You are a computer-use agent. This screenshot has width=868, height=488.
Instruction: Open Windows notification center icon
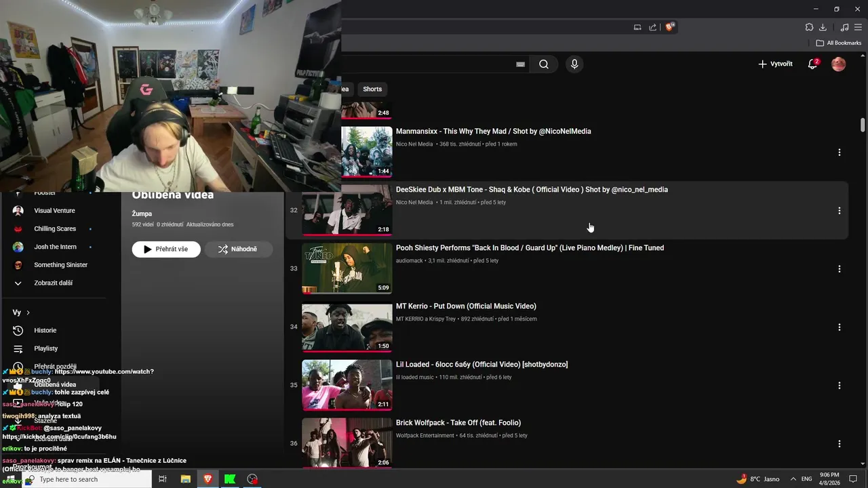(x=854, y=479)
